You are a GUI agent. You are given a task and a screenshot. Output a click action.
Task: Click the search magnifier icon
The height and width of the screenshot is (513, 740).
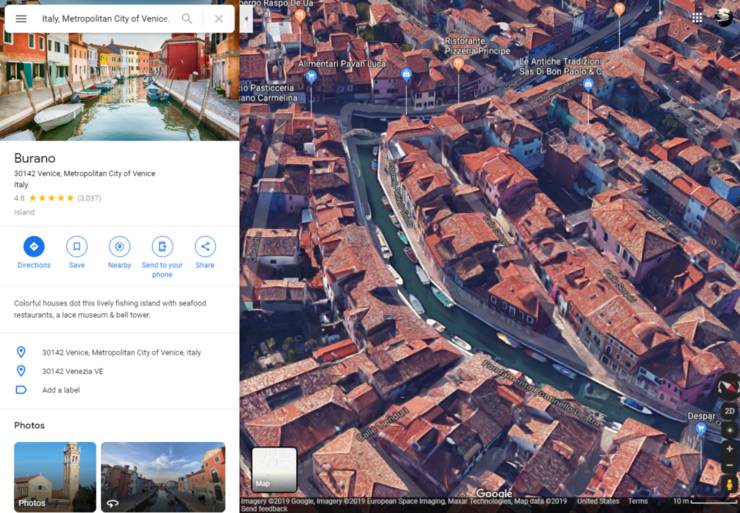tap(187, 18)
